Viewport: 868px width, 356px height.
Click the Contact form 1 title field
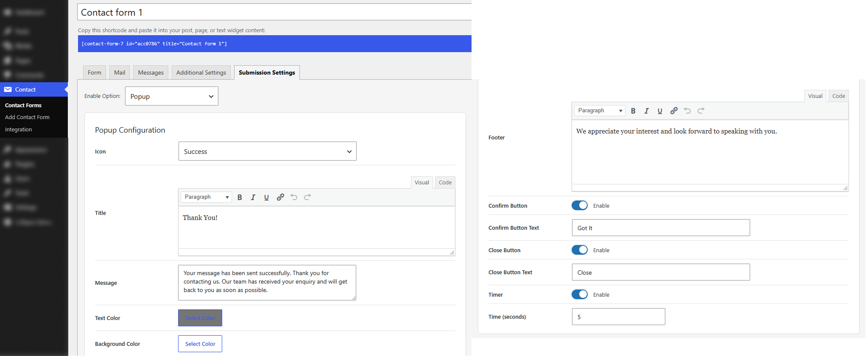click(x=274, y=12)
